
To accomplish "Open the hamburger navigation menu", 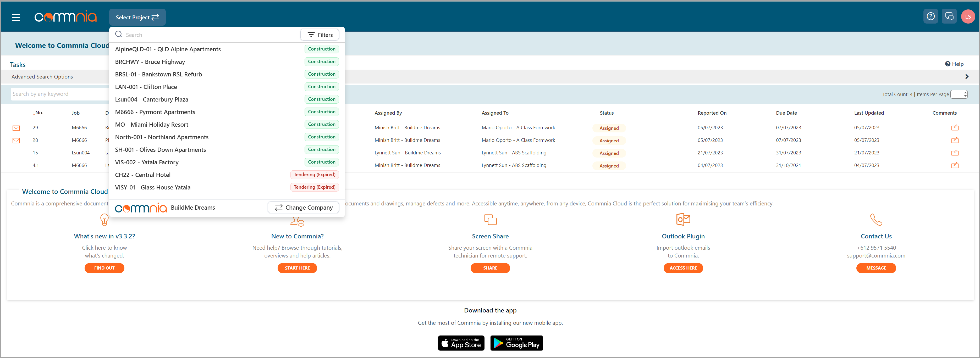I will click(x=16, y=17).
